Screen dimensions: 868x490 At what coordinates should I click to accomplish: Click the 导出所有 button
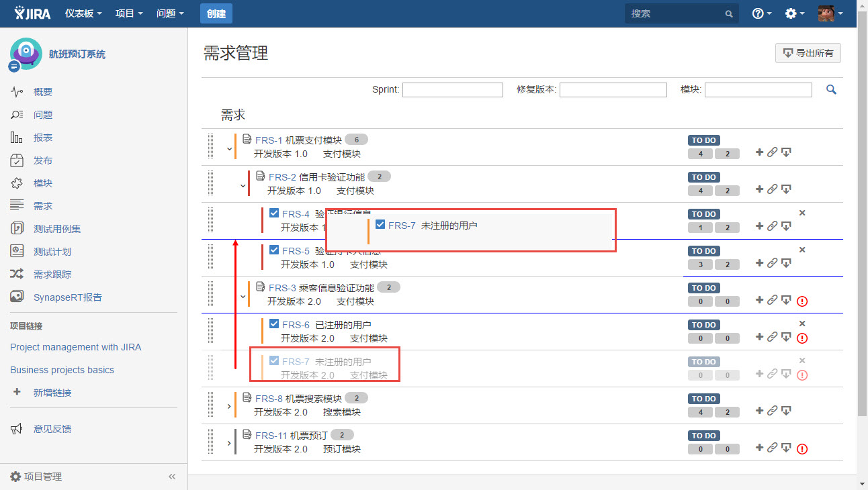[808, 53]
